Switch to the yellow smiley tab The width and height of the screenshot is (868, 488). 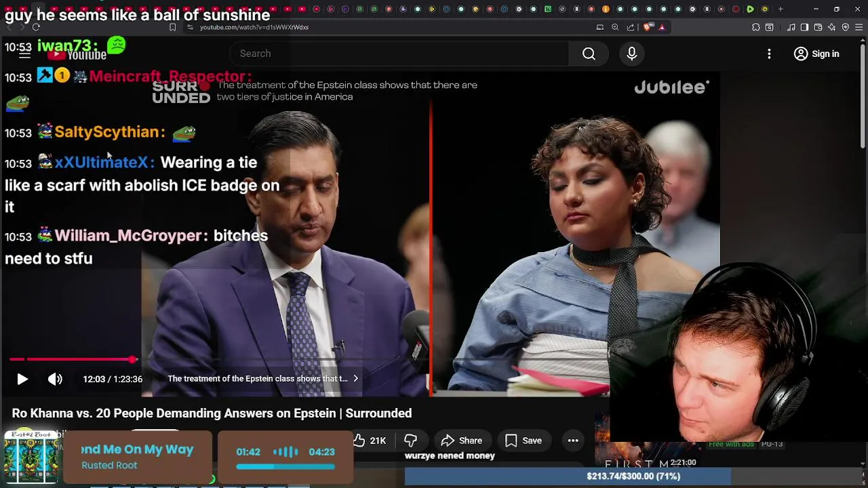pos(765,9)
